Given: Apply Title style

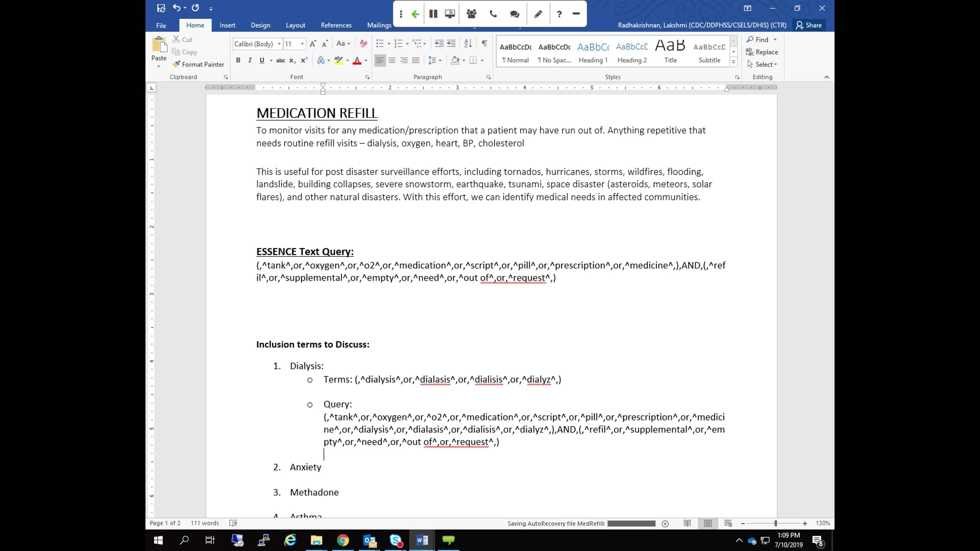Looking at the screenshot, I should coord(670,52).
